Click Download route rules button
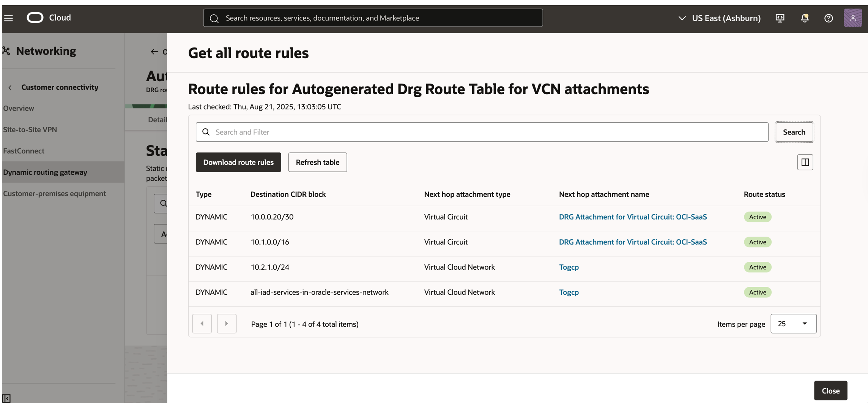Screen dimensions: 868x403 coord(238,162)
